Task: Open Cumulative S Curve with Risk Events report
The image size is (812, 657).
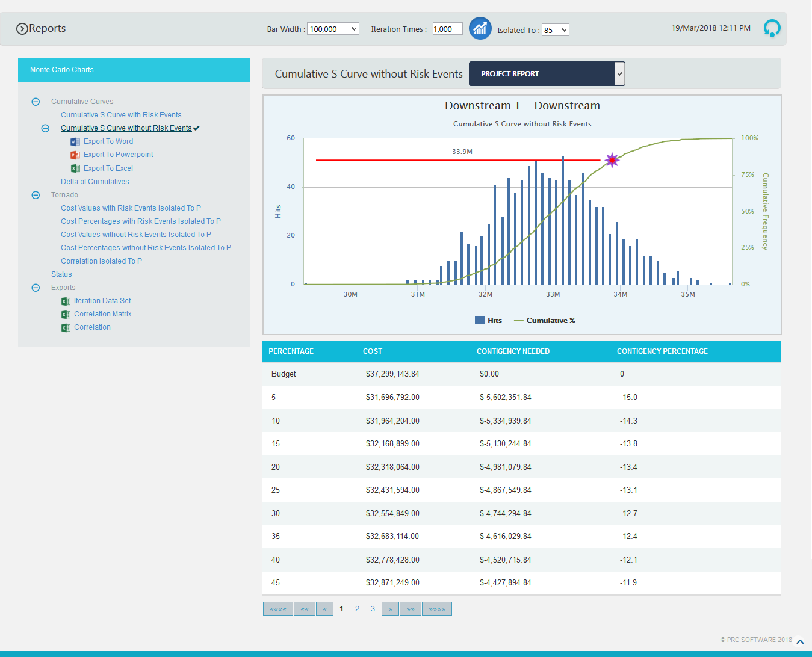Action: tap(121, 114)
